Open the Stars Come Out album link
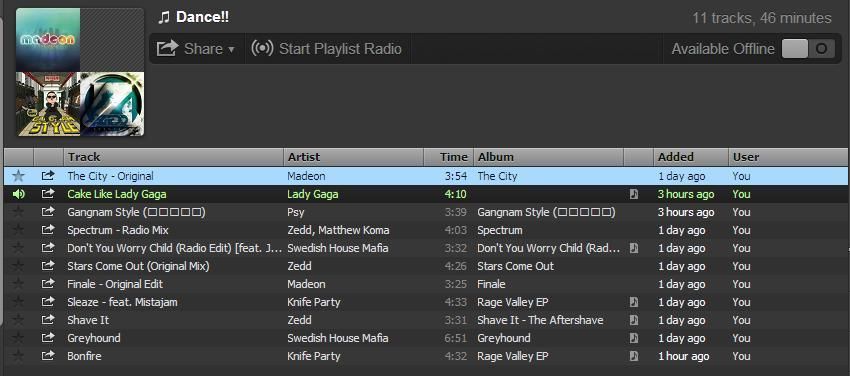This screenshot has width=850, height=376. pos(516,266)
